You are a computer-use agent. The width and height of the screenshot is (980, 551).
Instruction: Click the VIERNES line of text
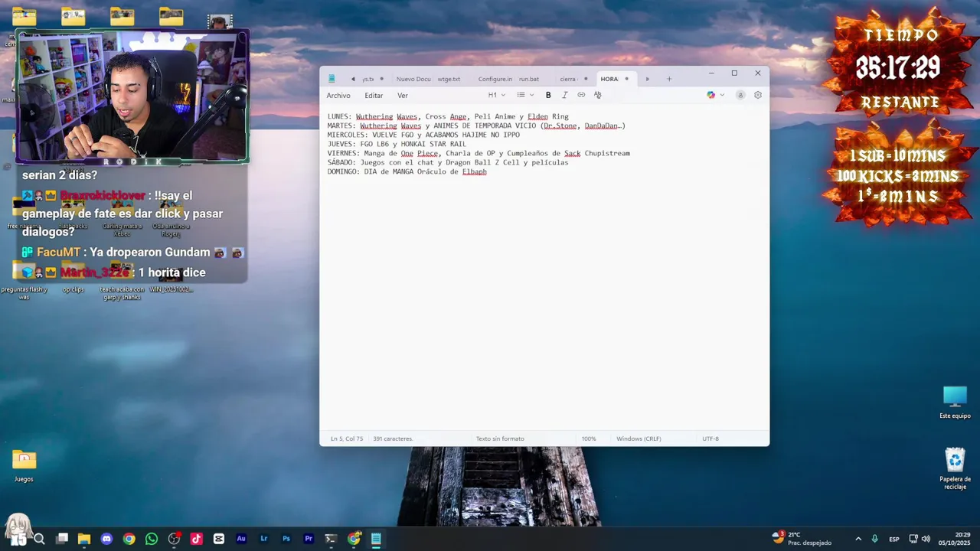coord(479,153)
